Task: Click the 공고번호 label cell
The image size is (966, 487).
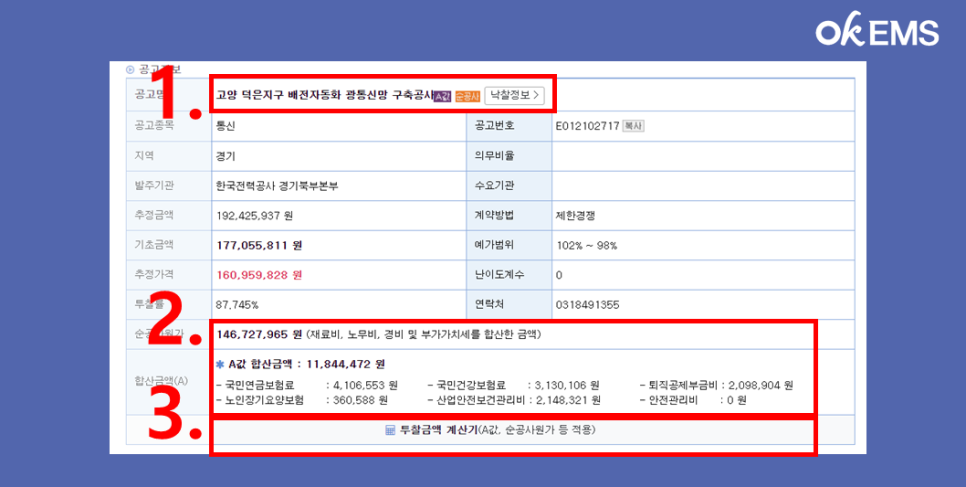Action: point(509,126)
